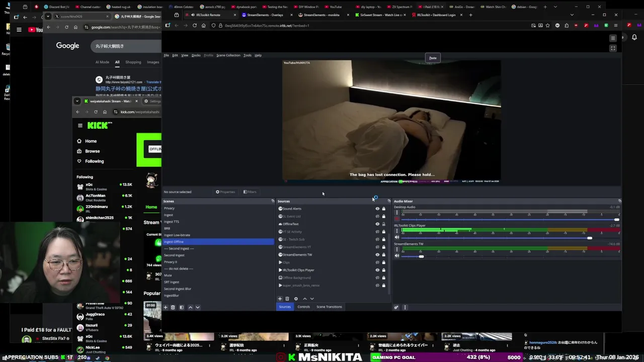Hide the OfflineText source
The width and height of the screenshot is (644, 362).
(x=377, y=224)
